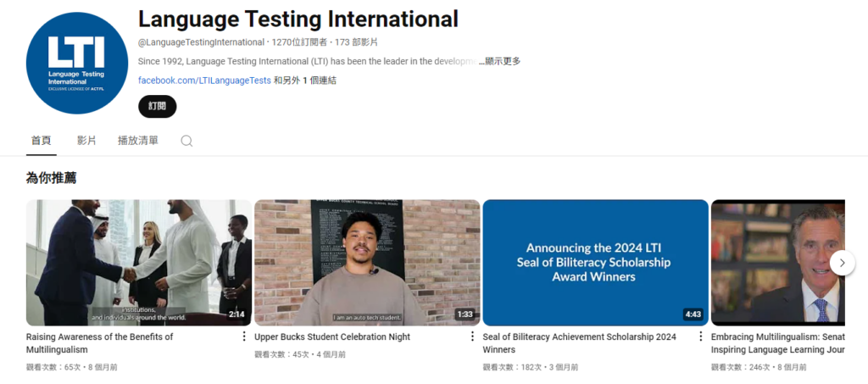Open title Embracing Multilingualism video
868x384 pixels.
tap(778, 343)
